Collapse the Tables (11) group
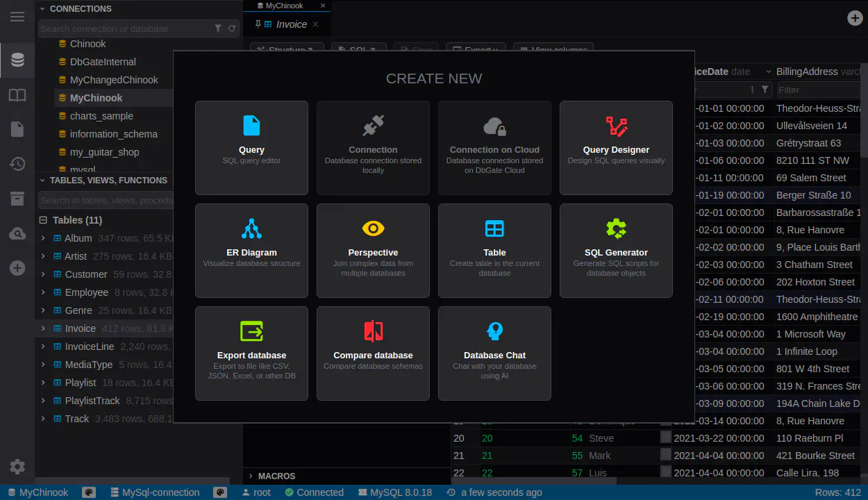The image size is (868, 500). coord(43,220)
